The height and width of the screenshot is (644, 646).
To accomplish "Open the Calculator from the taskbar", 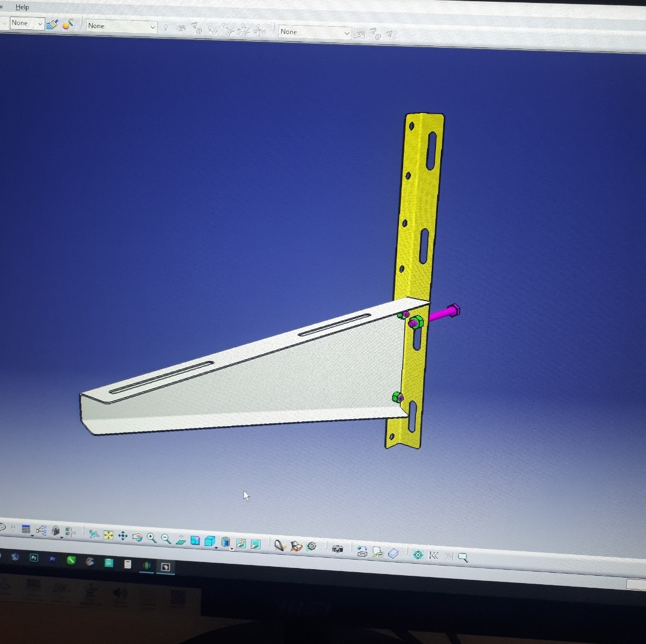I will tap(128, 564).
